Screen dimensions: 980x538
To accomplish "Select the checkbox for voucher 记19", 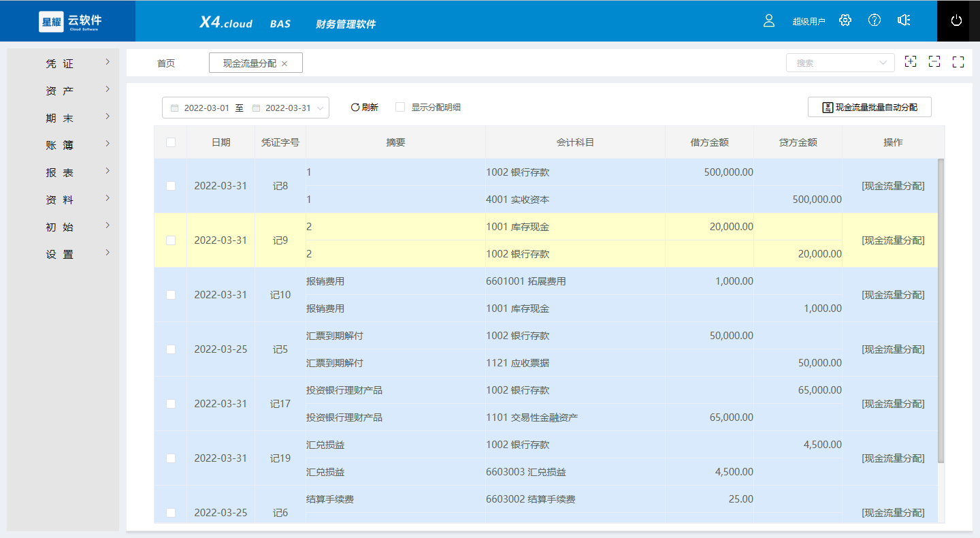I will click(x=171, y=458).
